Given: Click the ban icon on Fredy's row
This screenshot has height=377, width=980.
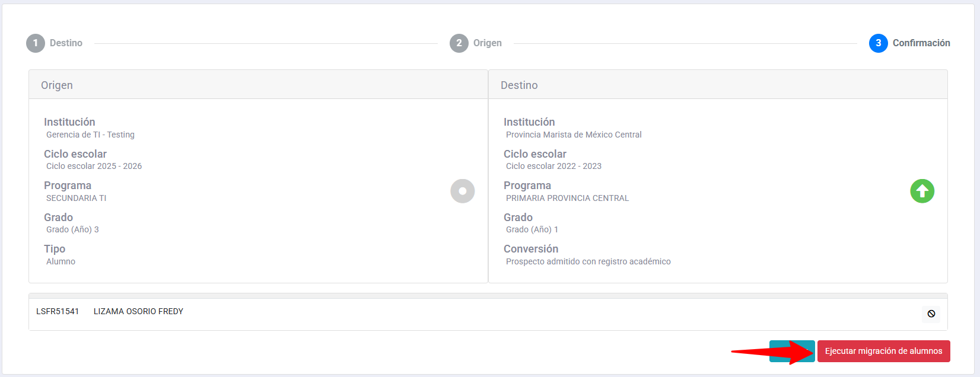Looking at the screenshot, I should [x=931, y=314].
